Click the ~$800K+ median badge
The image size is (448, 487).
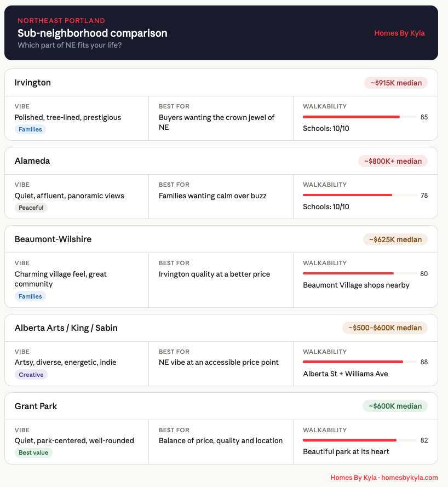click(x=393, y=161)
